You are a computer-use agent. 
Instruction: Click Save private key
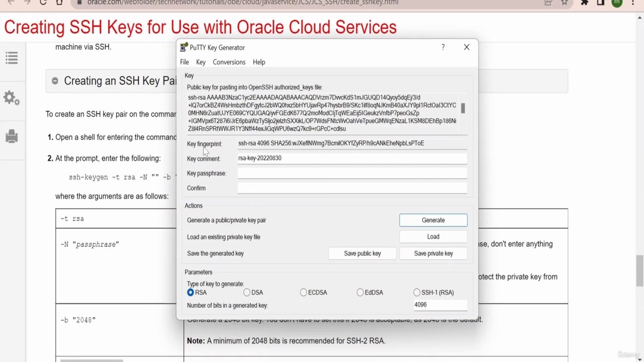433,253
